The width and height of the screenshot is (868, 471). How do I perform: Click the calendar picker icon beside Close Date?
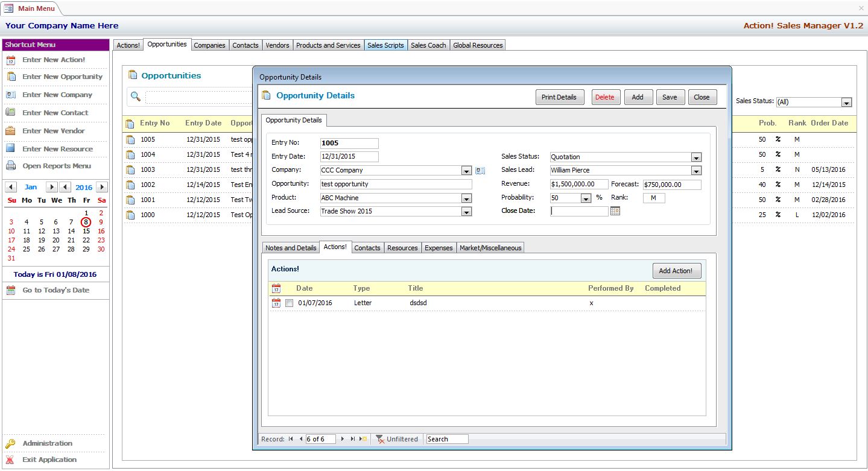tap(615, 211)
